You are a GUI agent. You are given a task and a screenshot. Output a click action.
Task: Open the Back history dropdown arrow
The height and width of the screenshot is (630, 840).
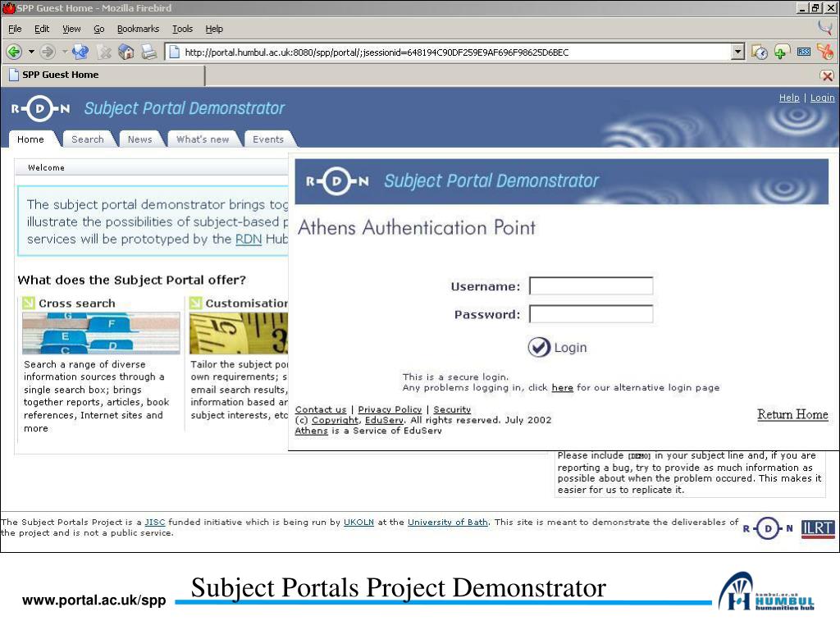coord(31,52)
